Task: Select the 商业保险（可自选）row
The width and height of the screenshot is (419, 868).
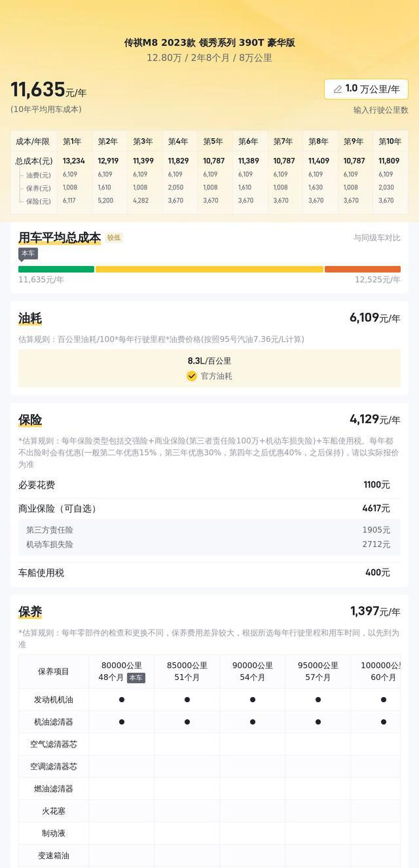Action: (209, 508)
